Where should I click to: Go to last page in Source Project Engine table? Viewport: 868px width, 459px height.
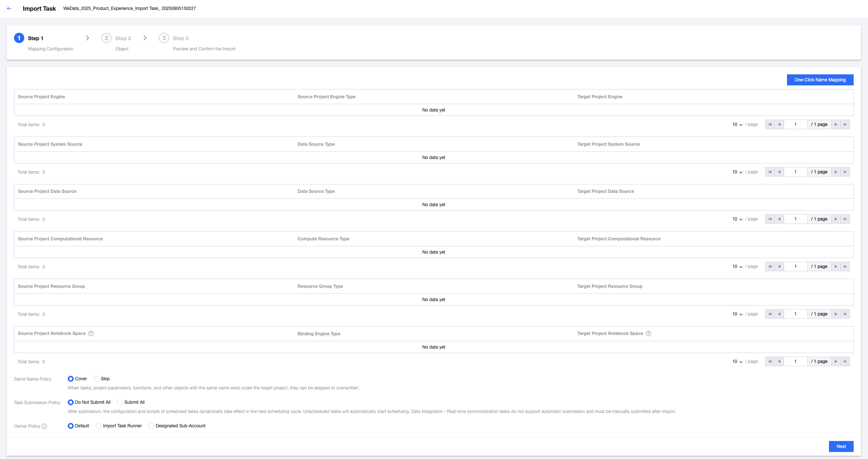point(845,124)
